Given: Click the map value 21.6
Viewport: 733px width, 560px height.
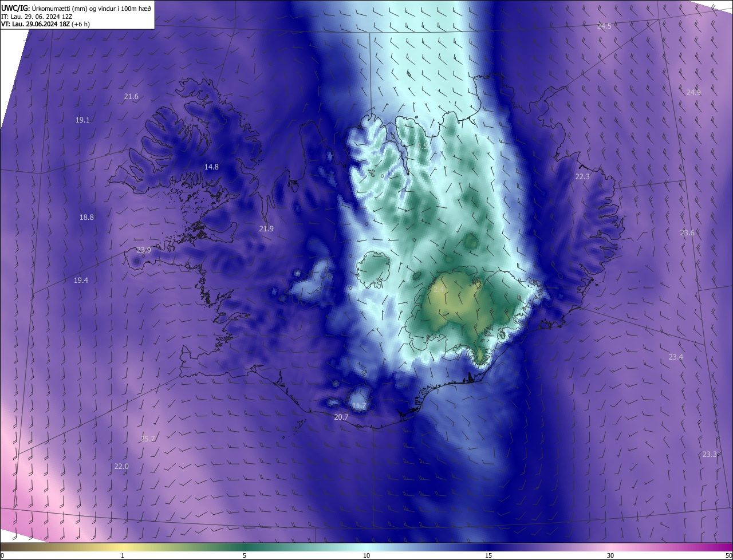Looking at the screenshot, I should 131,96.
